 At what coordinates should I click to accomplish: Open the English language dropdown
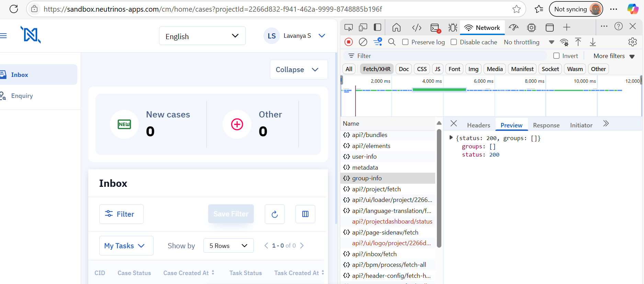pos(202,36)
